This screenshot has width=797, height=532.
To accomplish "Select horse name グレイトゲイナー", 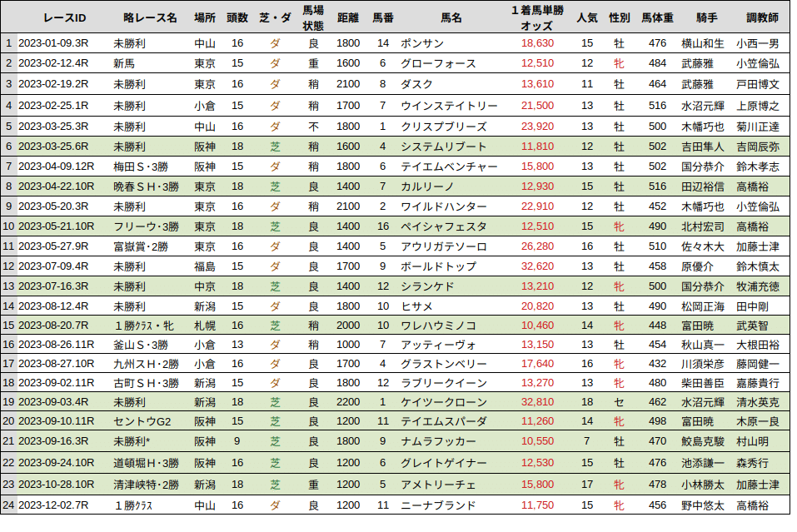I will (444, 463).
